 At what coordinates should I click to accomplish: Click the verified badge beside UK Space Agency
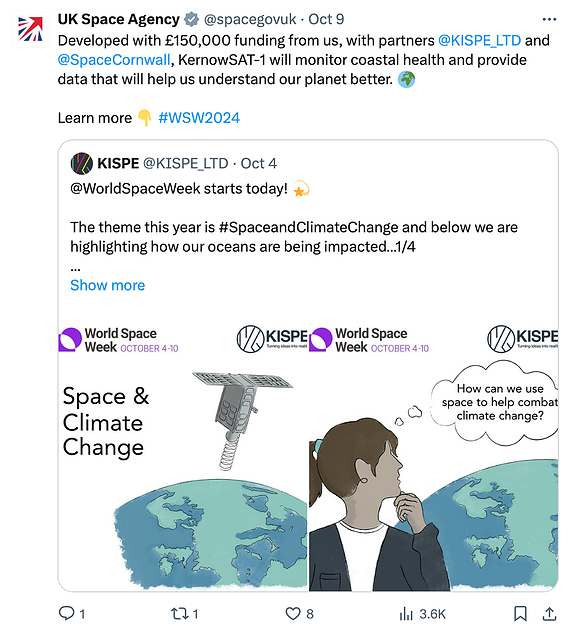tap(191, 19)
